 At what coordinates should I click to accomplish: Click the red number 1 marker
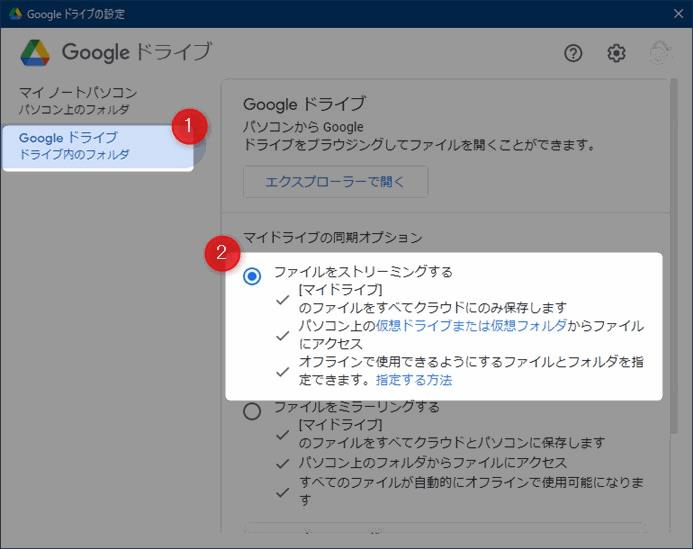(x=189, y=126)
